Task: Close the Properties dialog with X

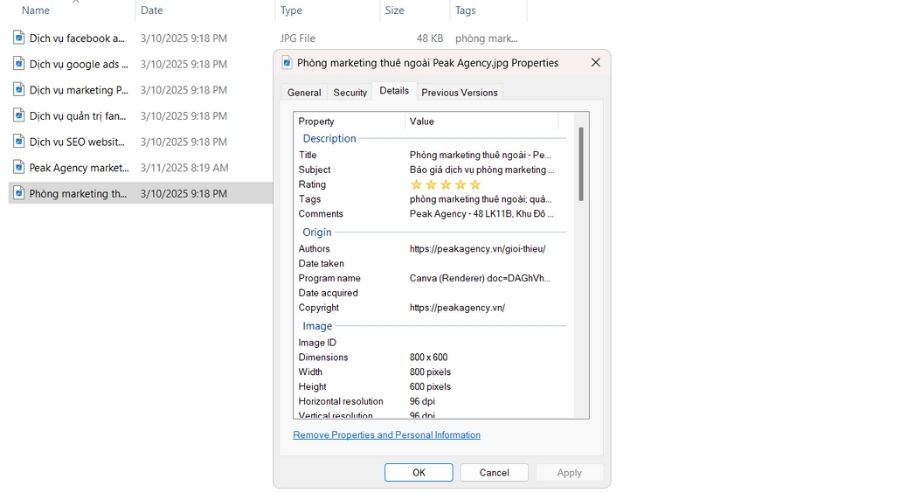Action: click(x=596, y=63)
